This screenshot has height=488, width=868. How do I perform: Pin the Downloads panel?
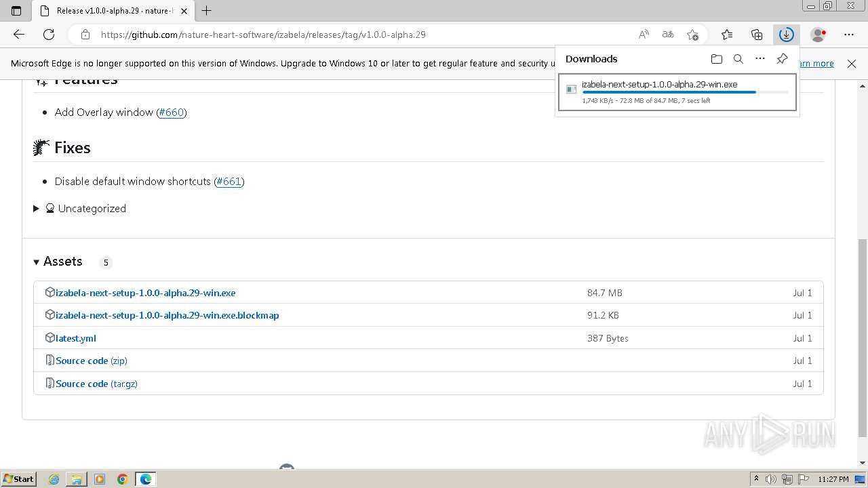pyautogui.click(x=782, y=59)
